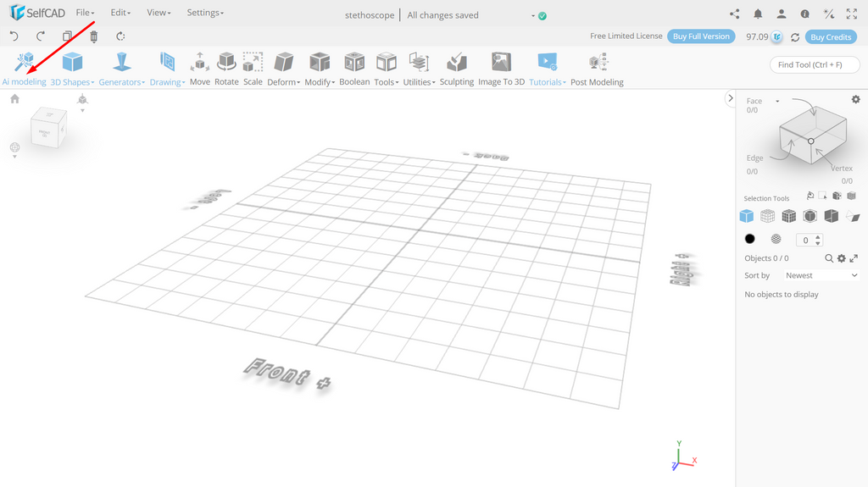Open the View menu
Viewport: 868px width, 487px height.
[x=159, y=13]
